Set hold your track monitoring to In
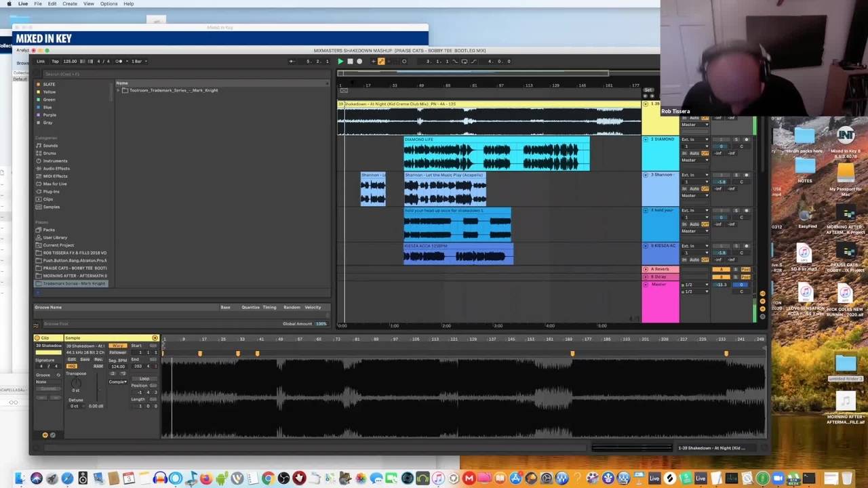 tap(684, 224)
